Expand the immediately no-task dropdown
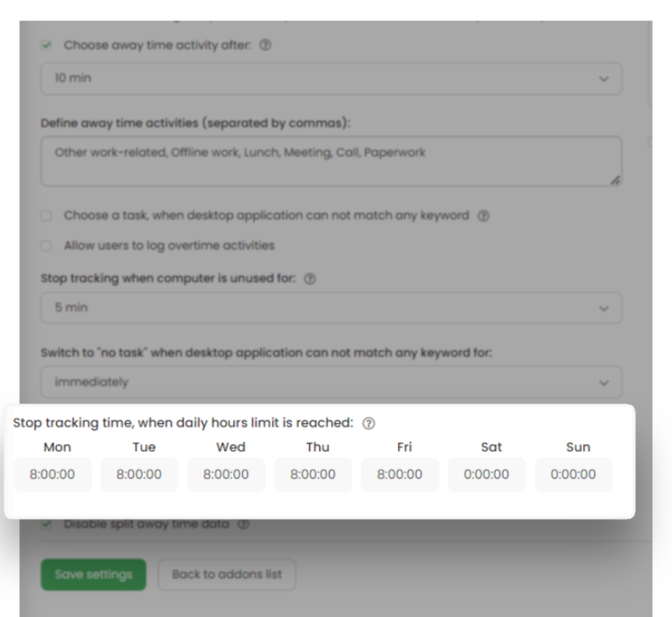Screen dimensions: 672x617 (331, 382)
